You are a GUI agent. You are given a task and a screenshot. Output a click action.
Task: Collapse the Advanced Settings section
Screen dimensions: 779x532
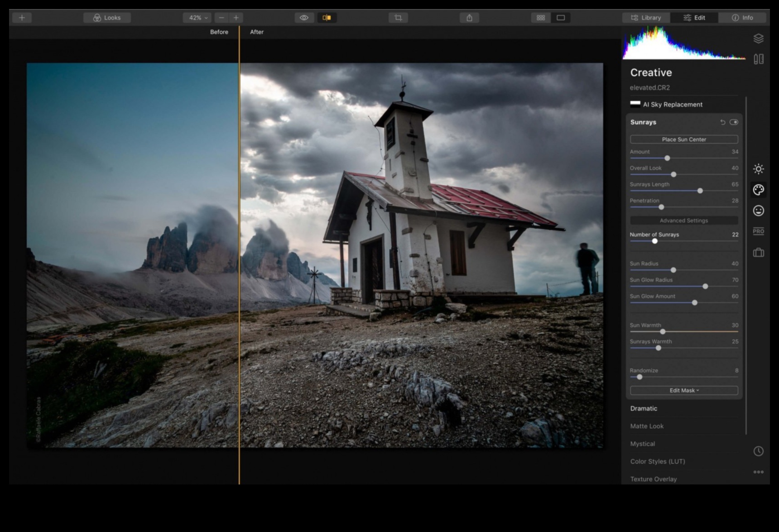pyautogui.click(x=684, y=220)
